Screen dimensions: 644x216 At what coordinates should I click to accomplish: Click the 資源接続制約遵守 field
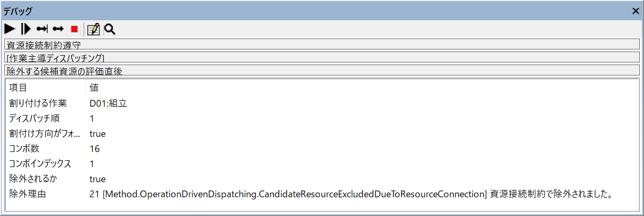[x=322, y=45]
